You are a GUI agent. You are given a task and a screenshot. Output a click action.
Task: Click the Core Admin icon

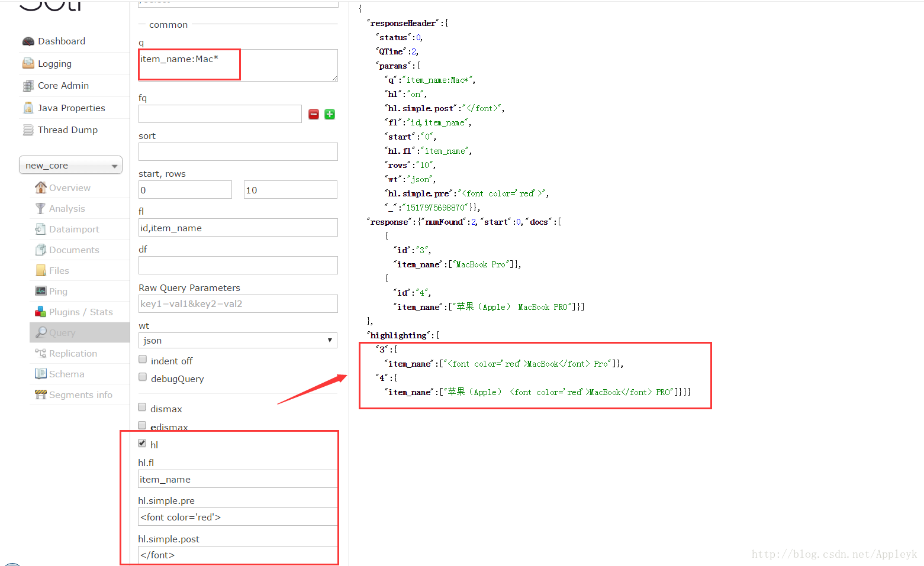tap(28, 86)
